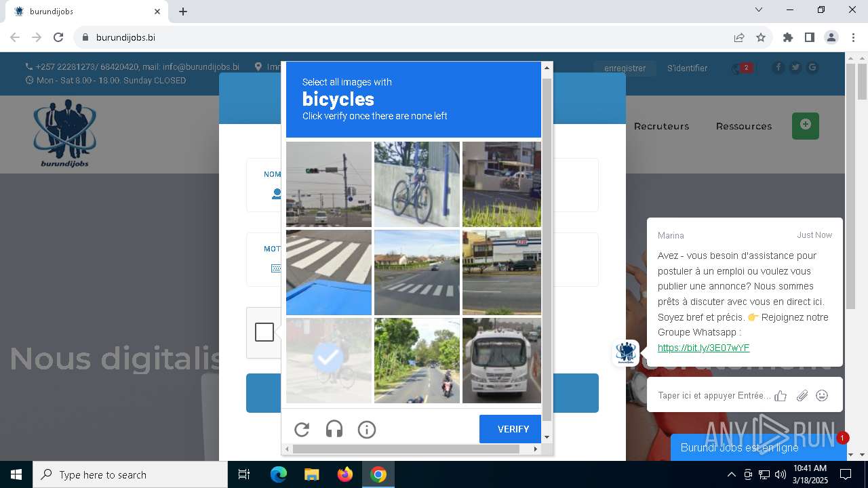Share this page icon
This screenshot has width=868, height=488.
(x=739, y=37)
